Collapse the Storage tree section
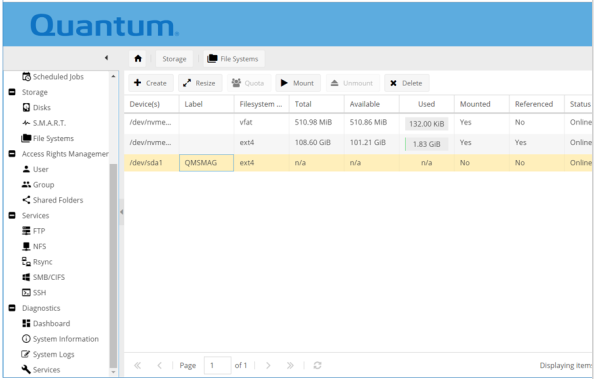This screenshot has width=594, height=379. tap(12, 92)
